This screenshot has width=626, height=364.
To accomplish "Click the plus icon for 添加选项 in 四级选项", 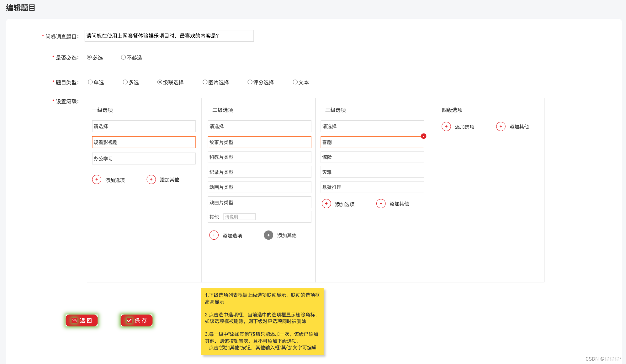I will click(x=446, y=127).
